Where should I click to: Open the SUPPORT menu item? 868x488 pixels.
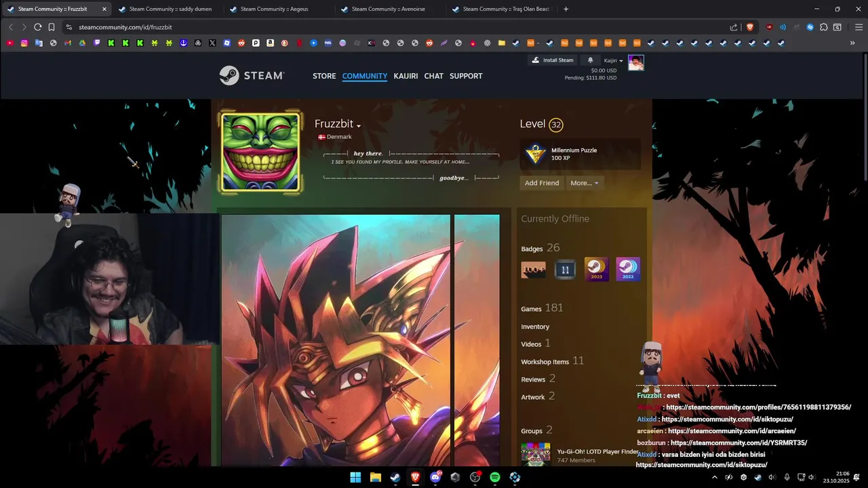pyautogui.click(x=466, y=76)
